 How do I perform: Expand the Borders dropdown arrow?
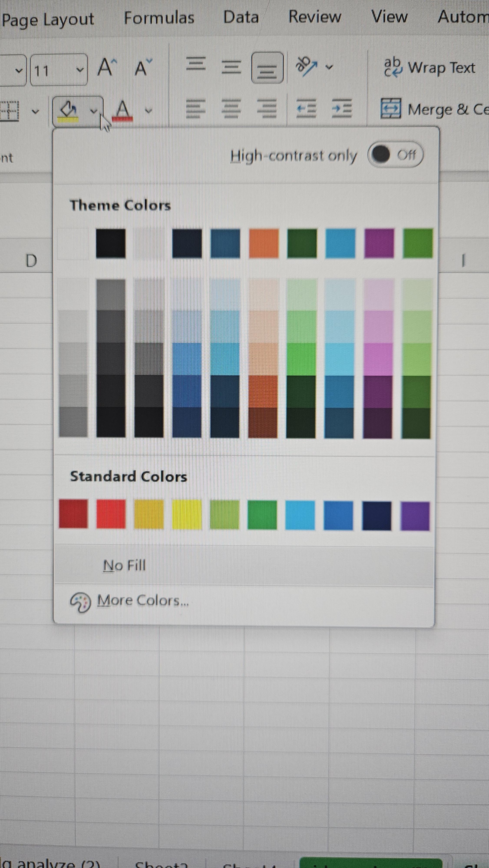[35, 111]
